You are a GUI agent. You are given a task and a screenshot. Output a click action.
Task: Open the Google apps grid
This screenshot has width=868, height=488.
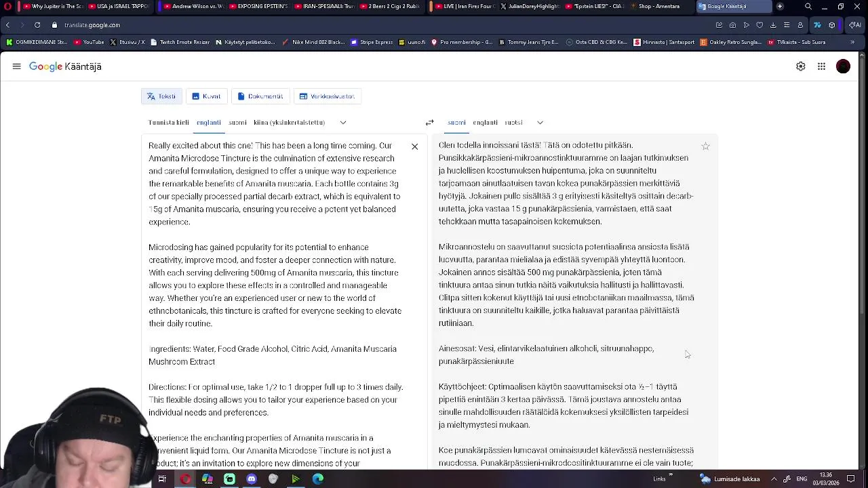(821, 66)
